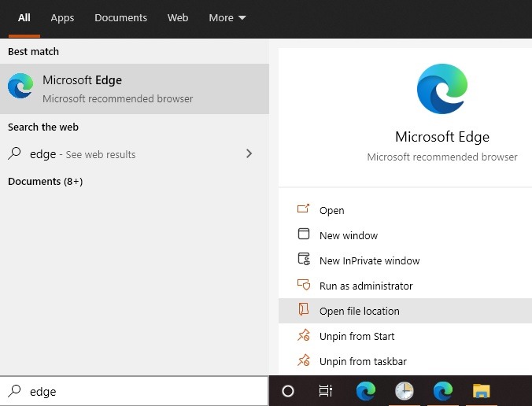Open Cortana circle on the taskbar
Viewport: 532px width, 406px height.
pos(288,391)
